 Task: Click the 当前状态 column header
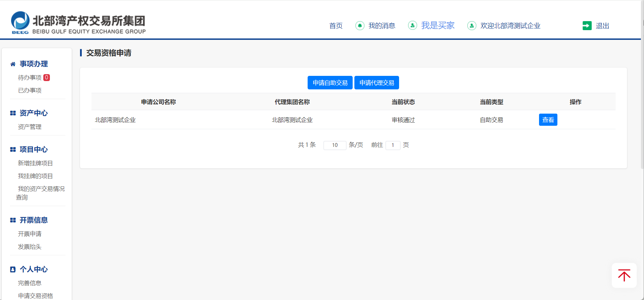point(403,102)
